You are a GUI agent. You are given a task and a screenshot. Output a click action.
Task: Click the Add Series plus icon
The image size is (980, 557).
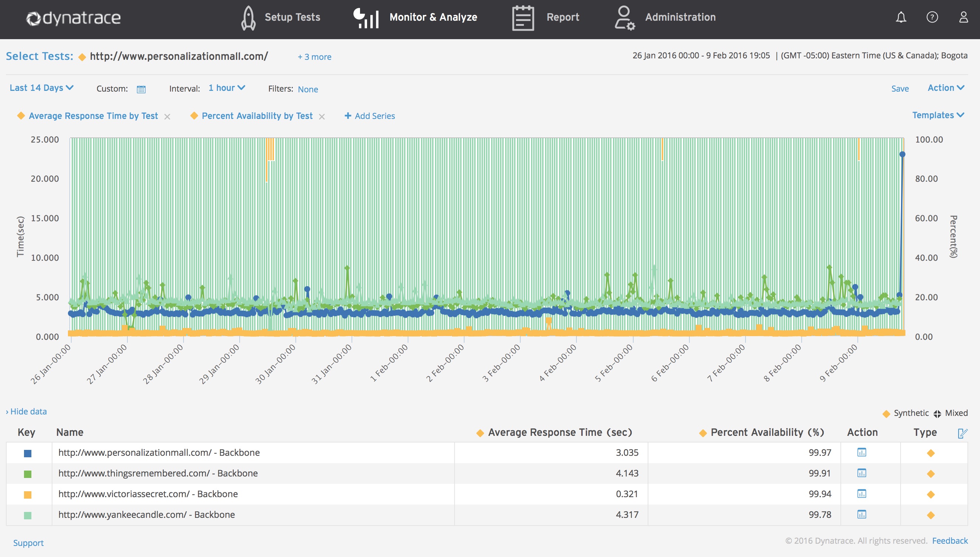click(348, 116)
